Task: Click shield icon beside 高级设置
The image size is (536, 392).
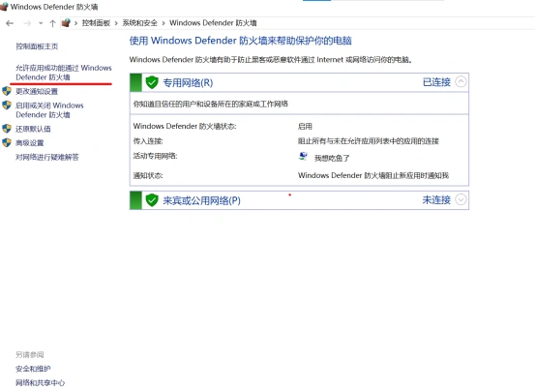Action: click(7, 142)
